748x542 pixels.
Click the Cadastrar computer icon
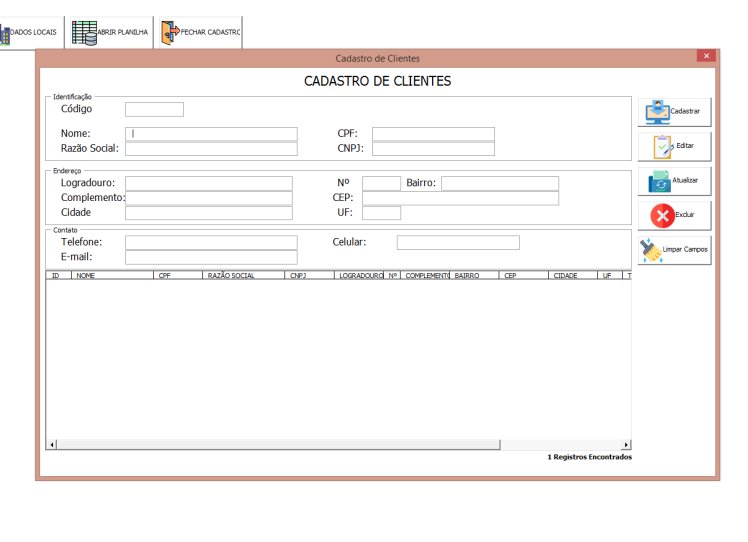point(657,112)
